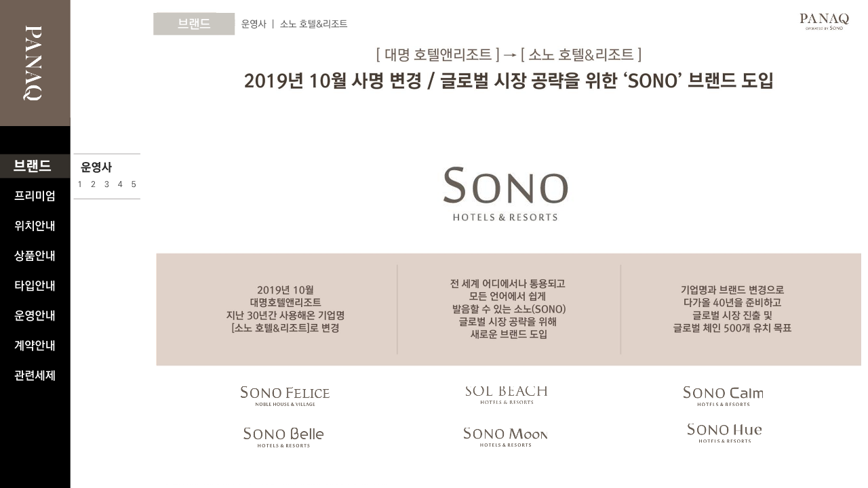Navigate to 타입안내 in the sidebar
The width and height of the screenshot is (868, 488).
point(35,285)
